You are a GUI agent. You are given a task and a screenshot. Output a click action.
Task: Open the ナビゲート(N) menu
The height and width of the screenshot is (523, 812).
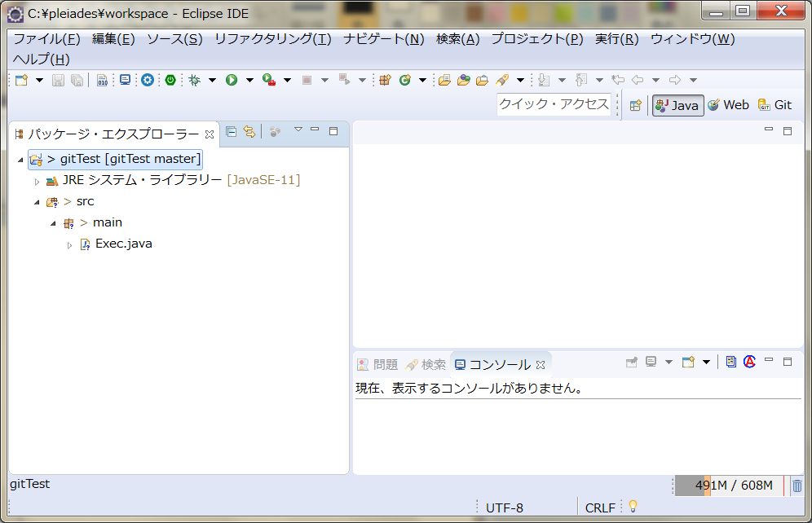(x=384, y=39)
